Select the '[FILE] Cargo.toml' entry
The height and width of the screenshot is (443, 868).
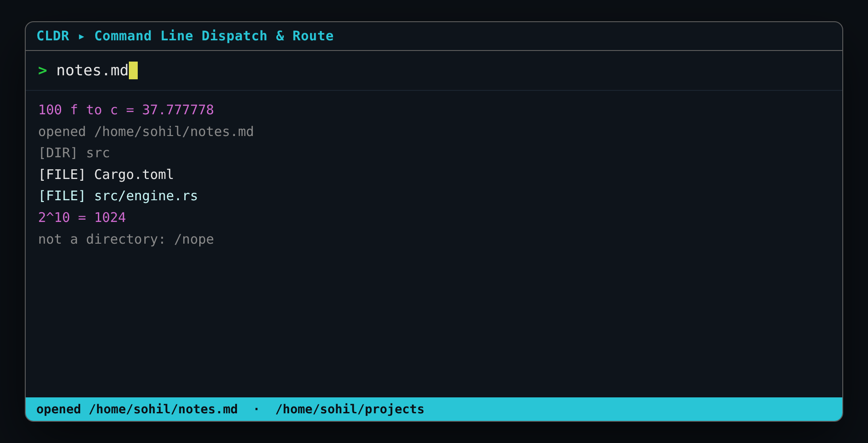click(x=106, y=175)
